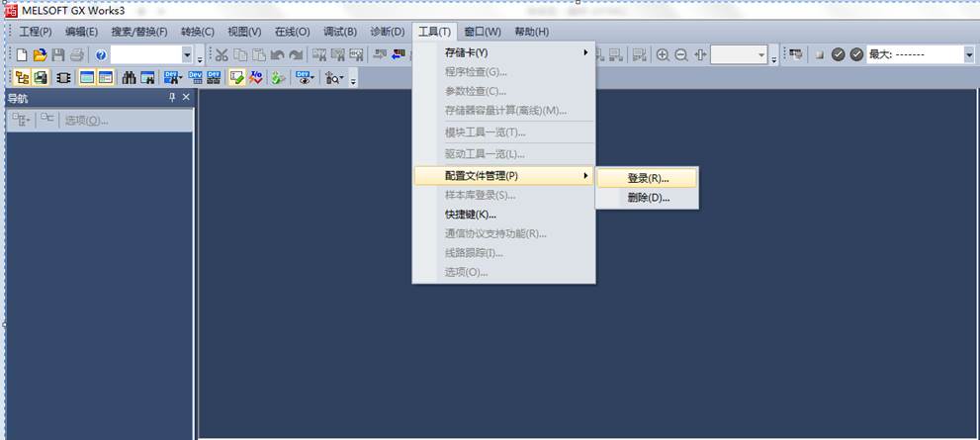Viewport: 980px width, 440px height.
Task: Click the binoculars find device icon
Action: pyautogui.click(x=130, y=77)
